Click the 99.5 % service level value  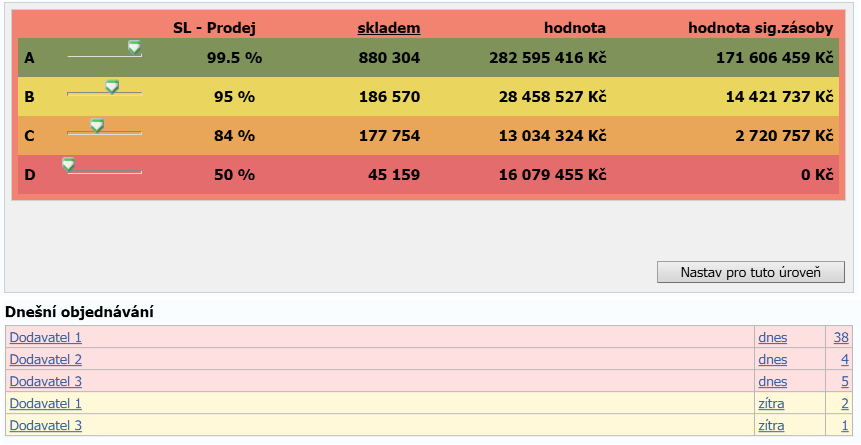point(234,58)
